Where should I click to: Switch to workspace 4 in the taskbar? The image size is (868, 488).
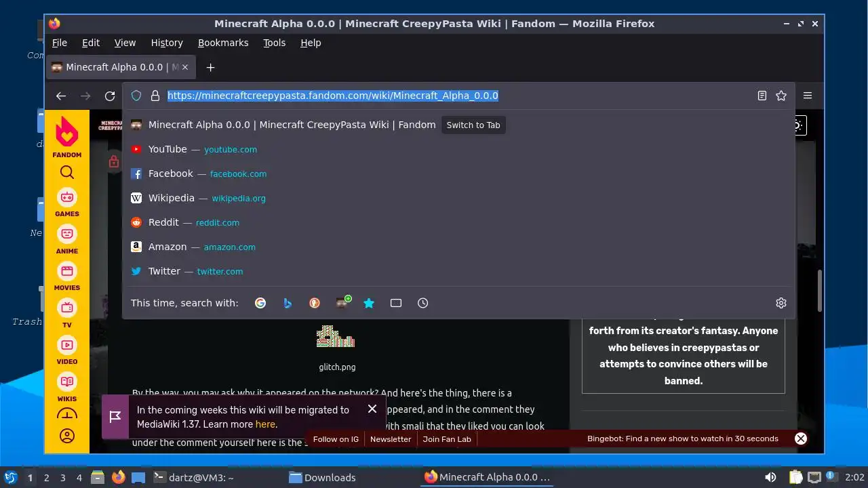pos(79,478)
